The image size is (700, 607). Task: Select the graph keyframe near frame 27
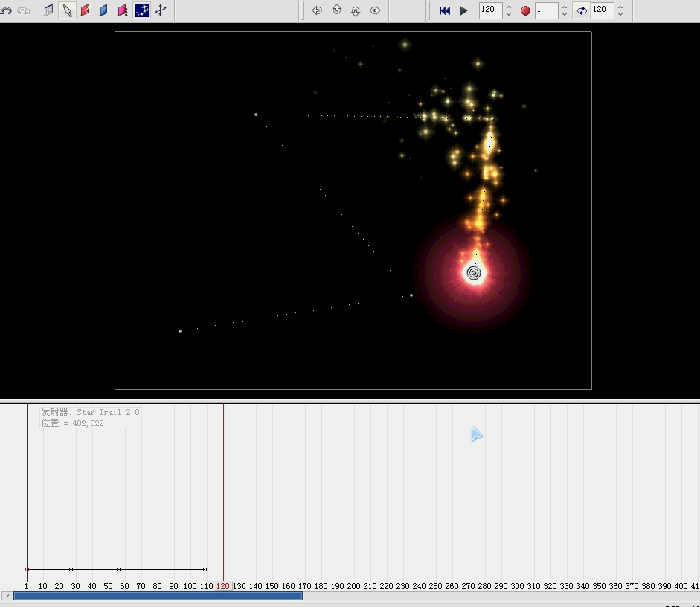pyautogui.click(x=71, y=569)
